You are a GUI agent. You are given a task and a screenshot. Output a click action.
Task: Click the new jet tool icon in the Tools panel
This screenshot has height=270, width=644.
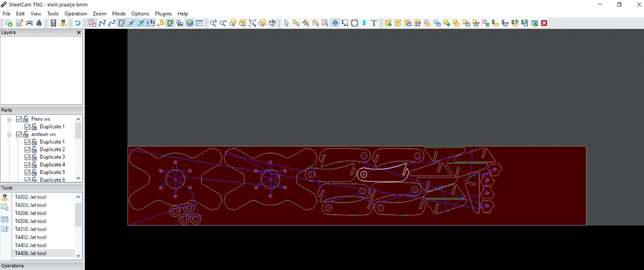5,198
